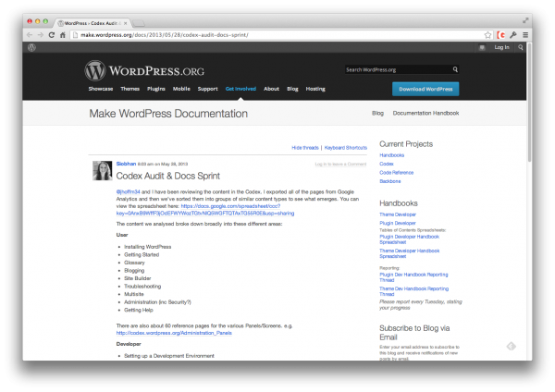Screen dimensions: 555x392
Task: Click Log In in admin bar
Action: 501,47
